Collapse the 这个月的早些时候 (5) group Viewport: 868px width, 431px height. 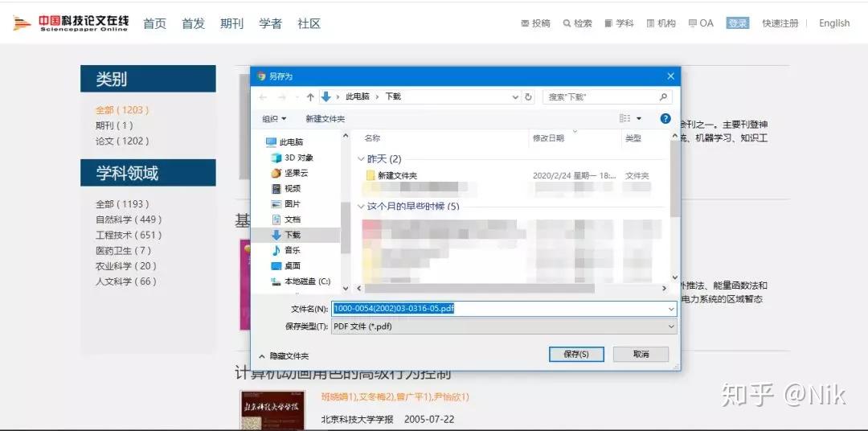[x=362, y=207]
